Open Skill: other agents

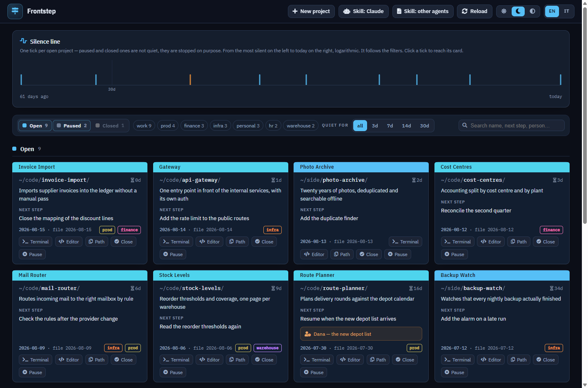423,11
